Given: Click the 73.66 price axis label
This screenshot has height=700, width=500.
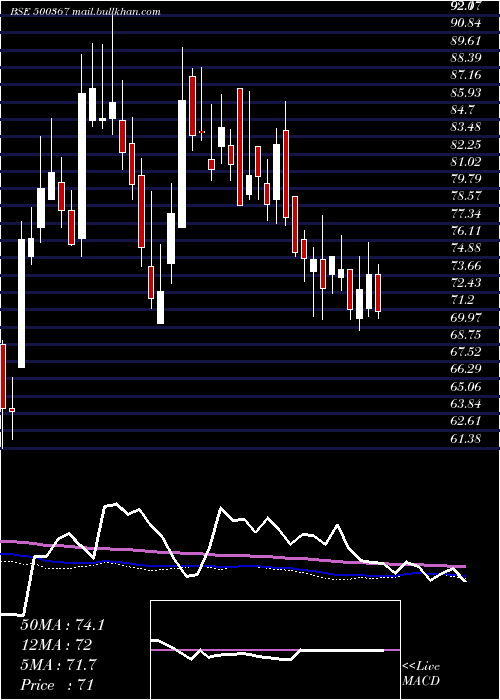Looking at the screenshot, I should click(x=465, y=266).
